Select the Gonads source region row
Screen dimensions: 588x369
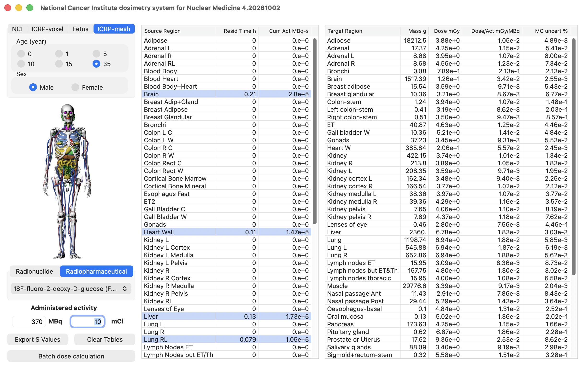tap(226, 224)
